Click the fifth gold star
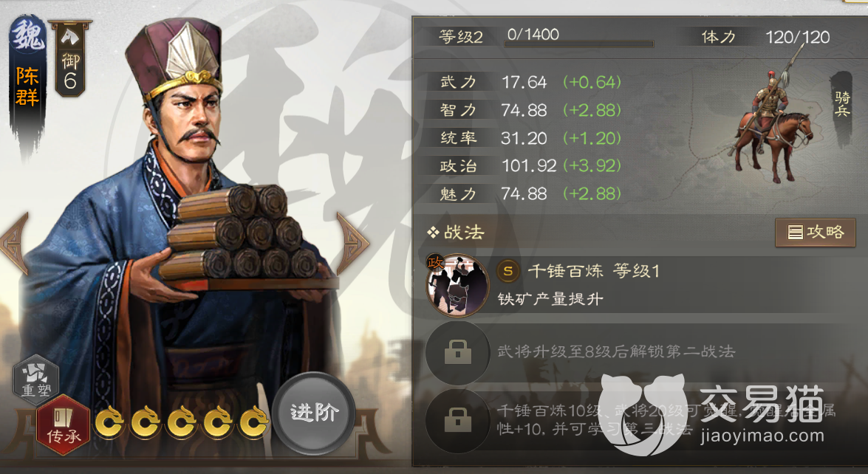Image resolution: width=868 pixels, height=474 pixels. [x=253, y=422]
